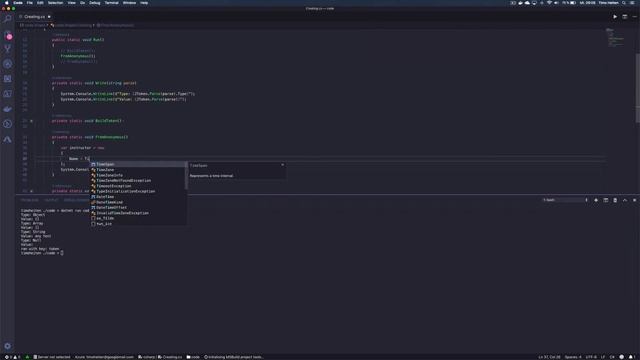The width and height of the screenshot is (640, 360).
Task: Open the Azure view in the activity bar
Action: point(7,139)
